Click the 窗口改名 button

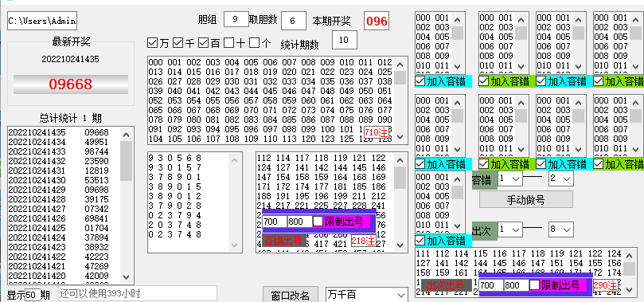[x=291, y=296]
